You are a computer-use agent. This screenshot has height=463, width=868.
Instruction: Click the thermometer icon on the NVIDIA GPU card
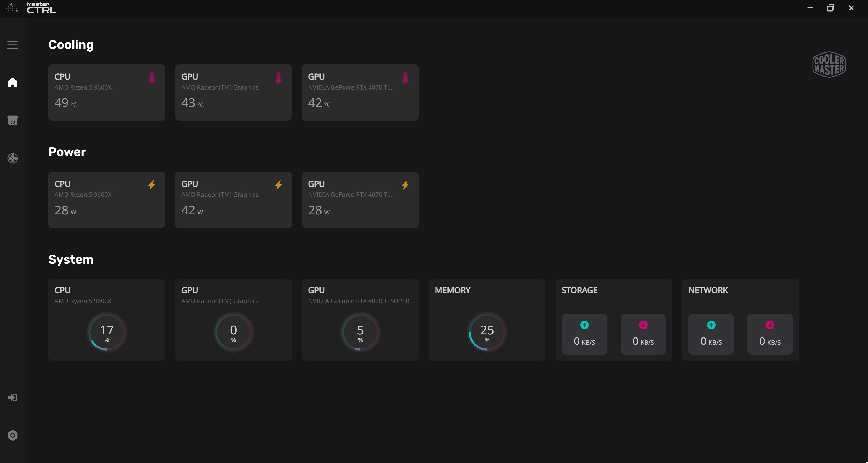[405, 77]
